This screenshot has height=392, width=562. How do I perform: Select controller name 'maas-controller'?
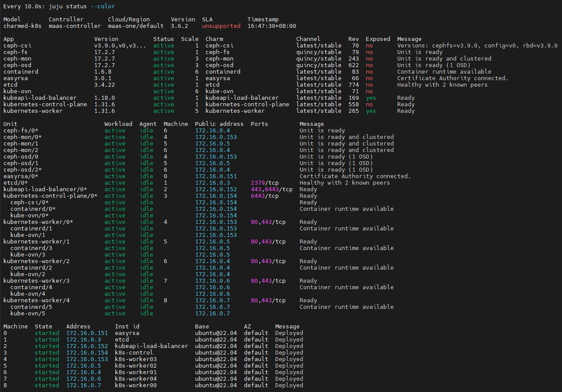pyautogui.click(x=75, y=26)
